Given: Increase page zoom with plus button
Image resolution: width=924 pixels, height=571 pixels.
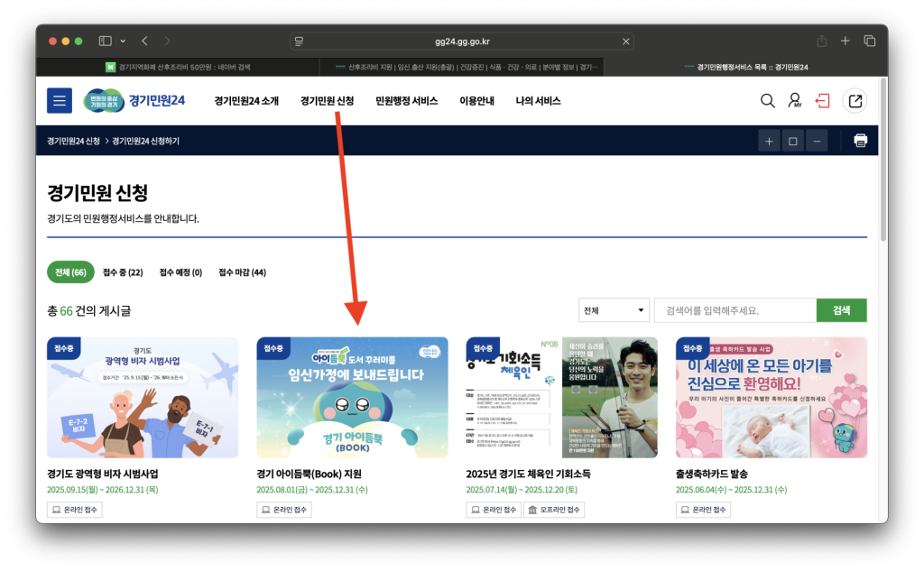Looking at the screenshot, I should pos(769,141).
